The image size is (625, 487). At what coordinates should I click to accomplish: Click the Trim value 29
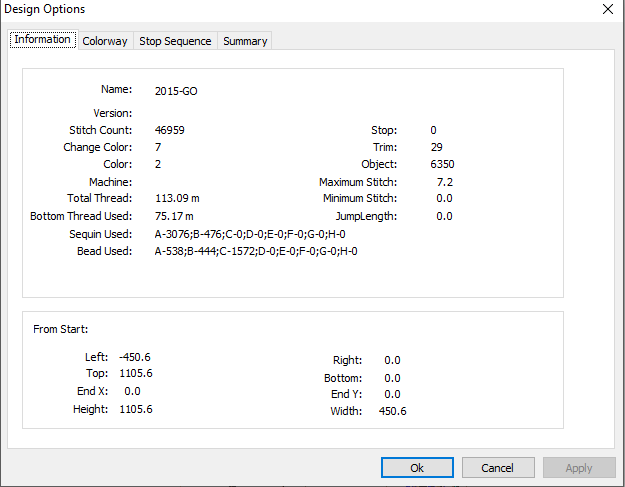click(x=436, y=147)
